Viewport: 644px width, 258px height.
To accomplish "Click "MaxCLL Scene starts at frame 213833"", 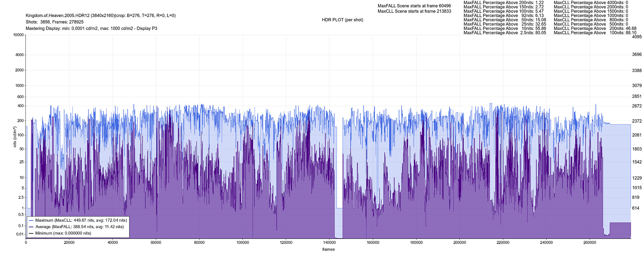I will pos(414,11).
